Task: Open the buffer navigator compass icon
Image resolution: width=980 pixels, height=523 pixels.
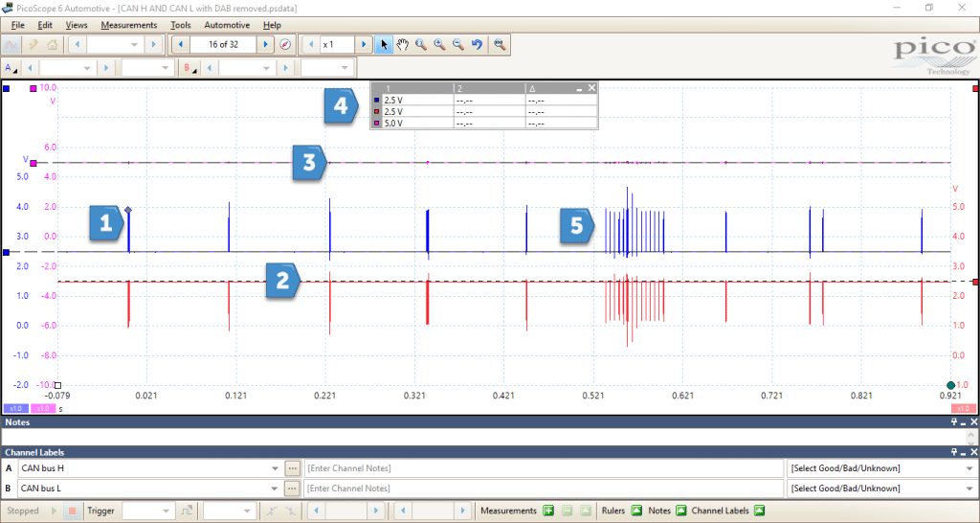Action: pyautogui.click(x=285, y=44)
